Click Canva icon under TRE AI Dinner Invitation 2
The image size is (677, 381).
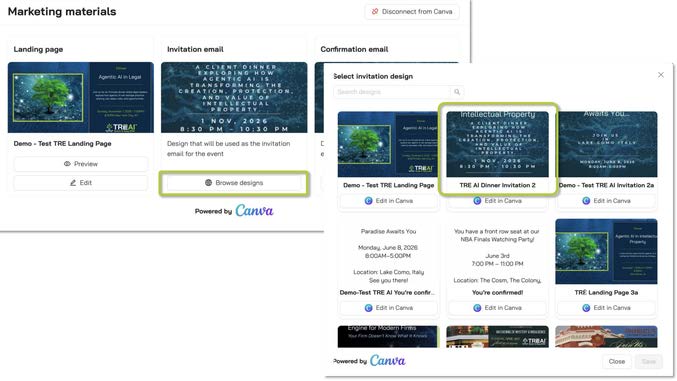pos(477,201)
